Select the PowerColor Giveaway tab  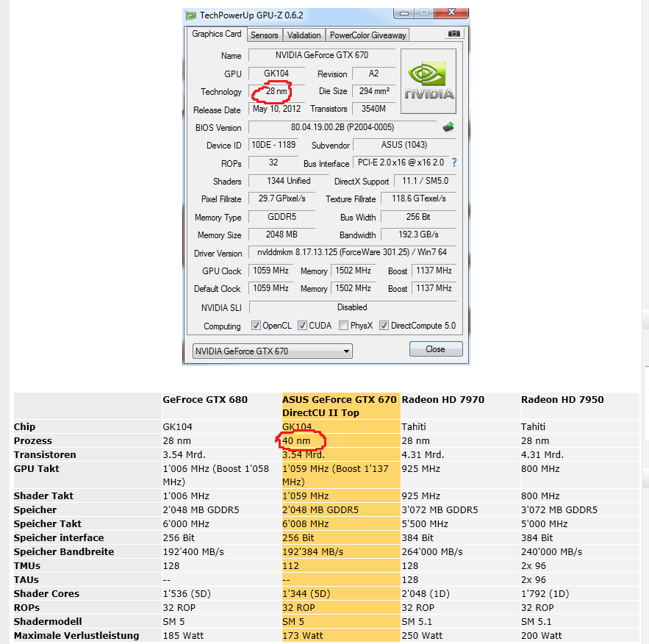tap(367, 35)
